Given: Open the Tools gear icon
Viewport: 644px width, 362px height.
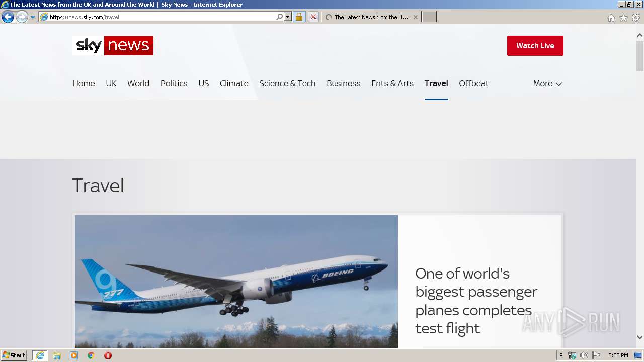Looking at the screenshot, I should tap(636, 18).
